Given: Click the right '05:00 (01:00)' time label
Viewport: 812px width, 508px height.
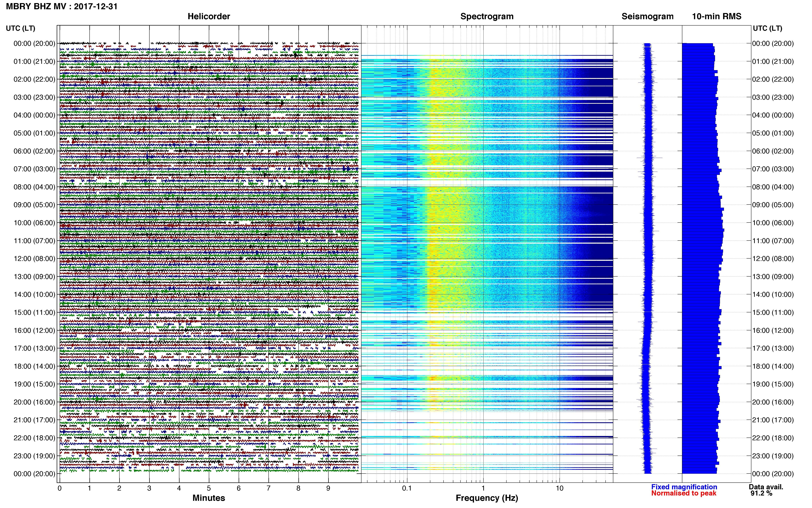Looking at the screenshot, I should (x=773, y=133).
